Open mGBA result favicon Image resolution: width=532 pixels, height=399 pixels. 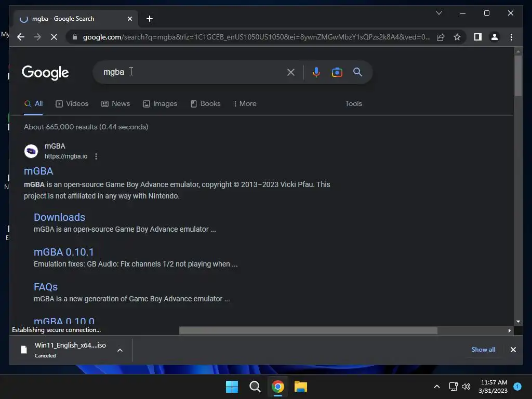31,151
